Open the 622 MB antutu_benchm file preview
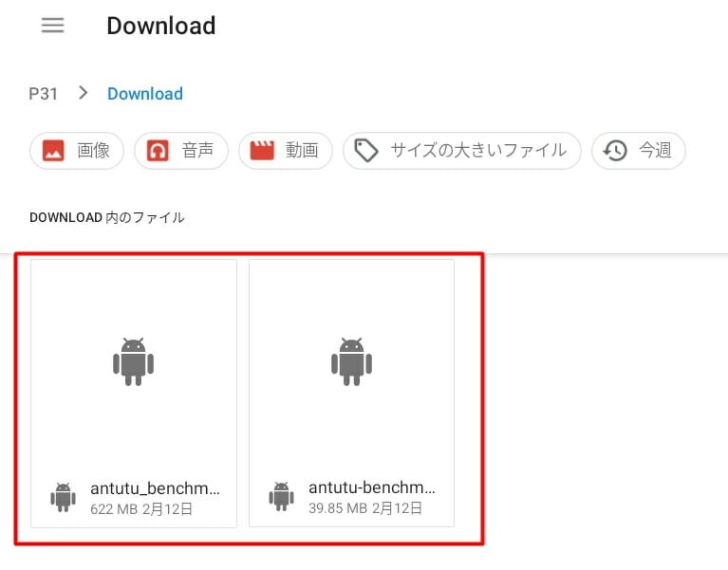Viewport: 728px width, 570px height. [134, 361]
